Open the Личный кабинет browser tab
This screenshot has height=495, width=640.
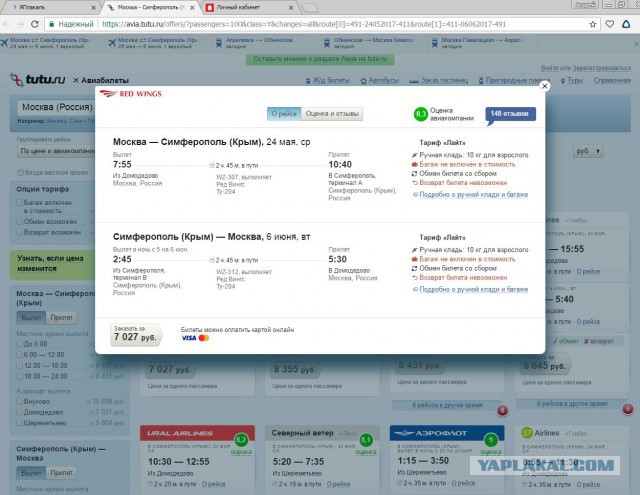(249, 7)
